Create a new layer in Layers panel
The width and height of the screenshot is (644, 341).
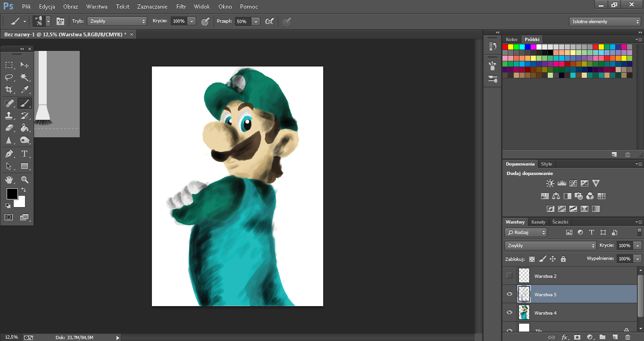(615, 337)
